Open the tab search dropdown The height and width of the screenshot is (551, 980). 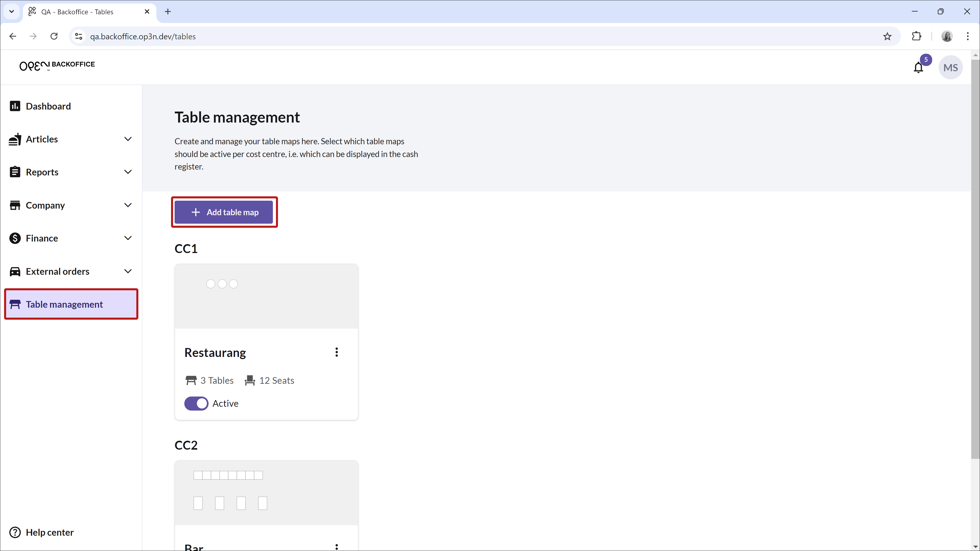point(11,11)
